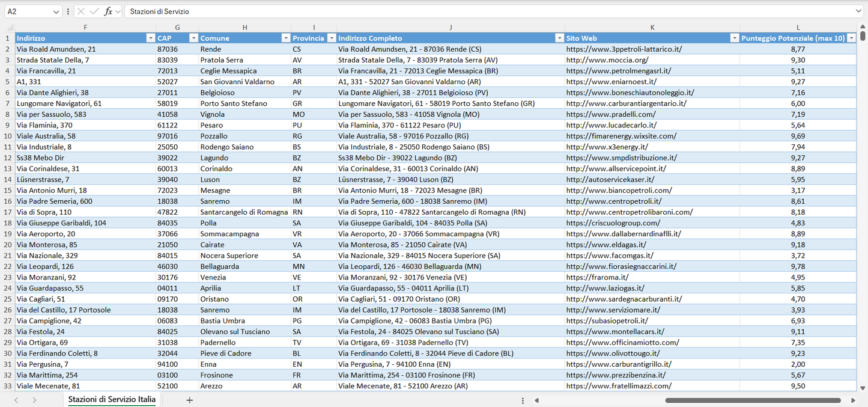The width and height of the screenshot is (868, 407).
Task: Click the previous sheet navigation arrow
Action: point(16,400)
